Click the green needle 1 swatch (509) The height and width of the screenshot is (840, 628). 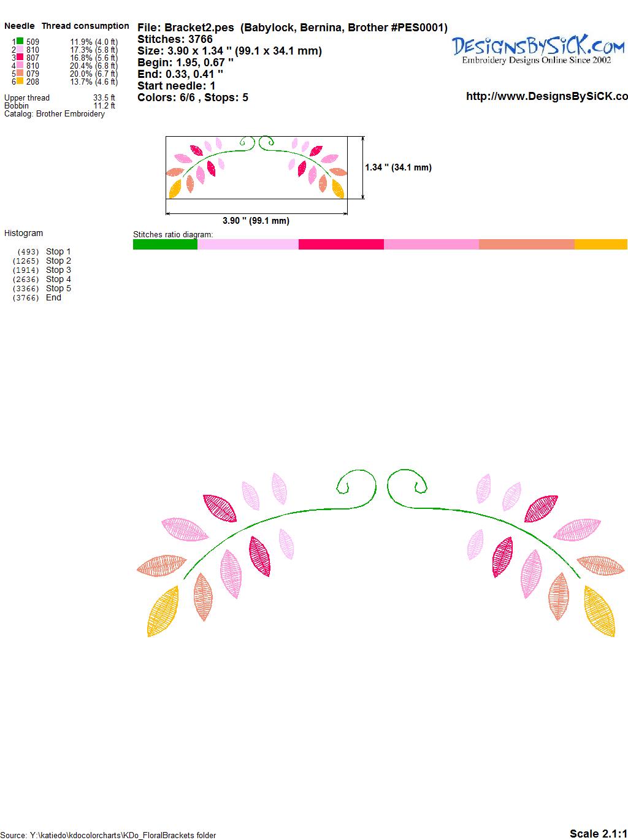tap(20, 42)
